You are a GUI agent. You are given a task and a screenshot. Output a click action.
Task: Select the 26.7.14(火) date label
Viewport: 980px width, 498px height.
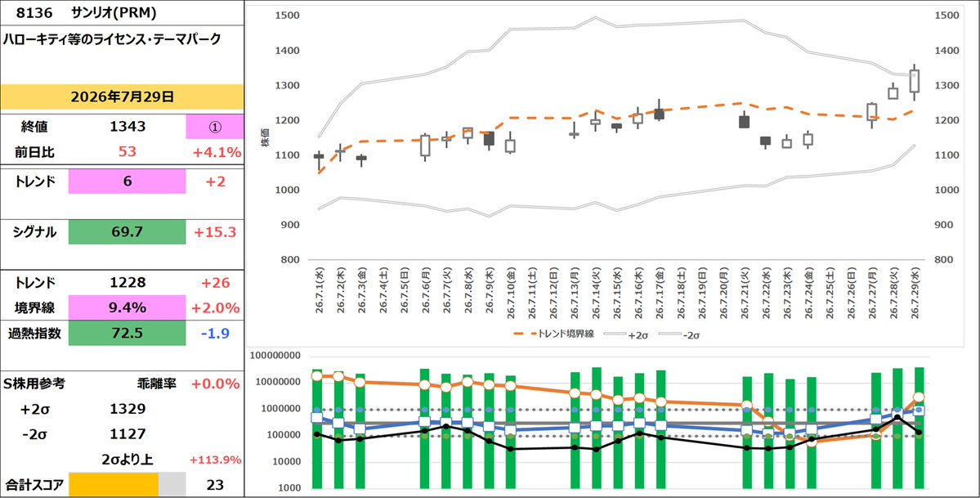596,293
